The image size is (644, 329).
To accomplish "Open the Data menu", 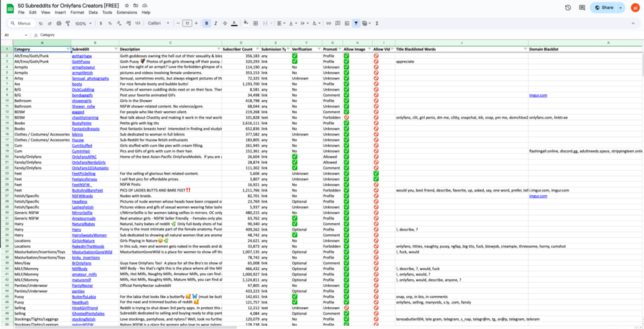I will pyautogui.click(x=93, y=12).
